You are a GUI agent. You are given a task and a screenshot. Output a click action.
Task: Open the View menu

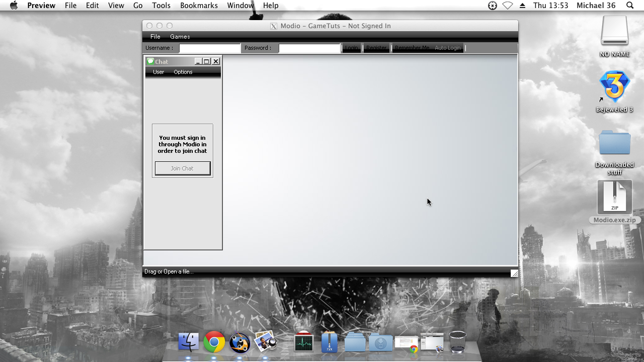coord(116,6)
